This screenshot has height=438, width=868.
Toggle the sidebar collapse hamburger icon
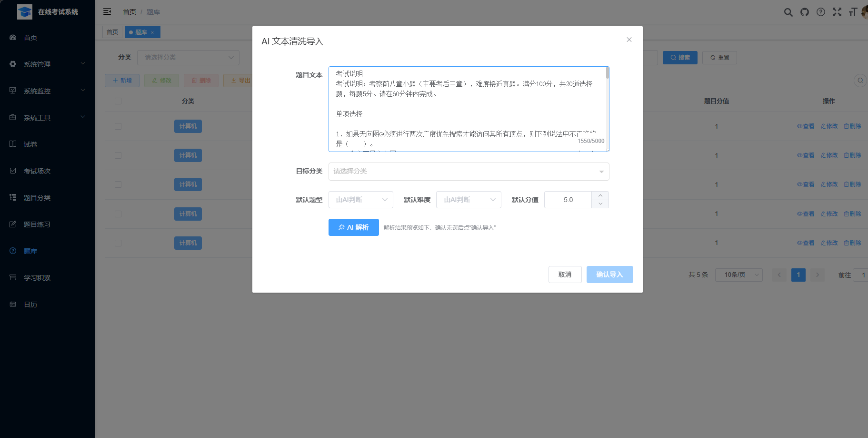(107, 11)
